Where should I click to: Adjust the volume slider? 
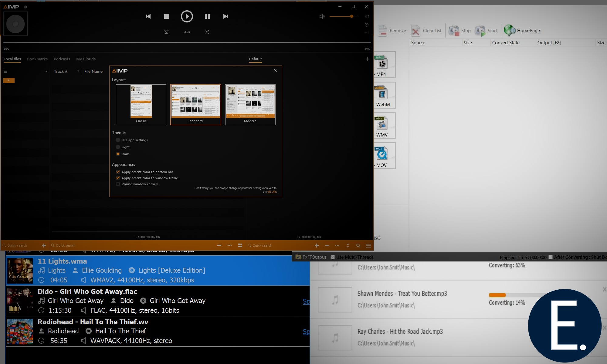343,16
